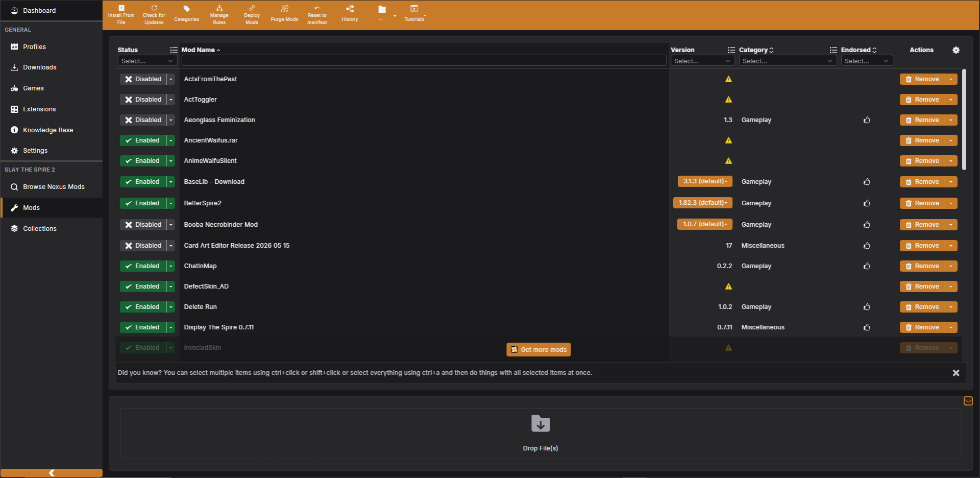This screenshot has height=478, width=980.
Task: Click warning icon for ActsFromThePast
Action: point(728,79)
